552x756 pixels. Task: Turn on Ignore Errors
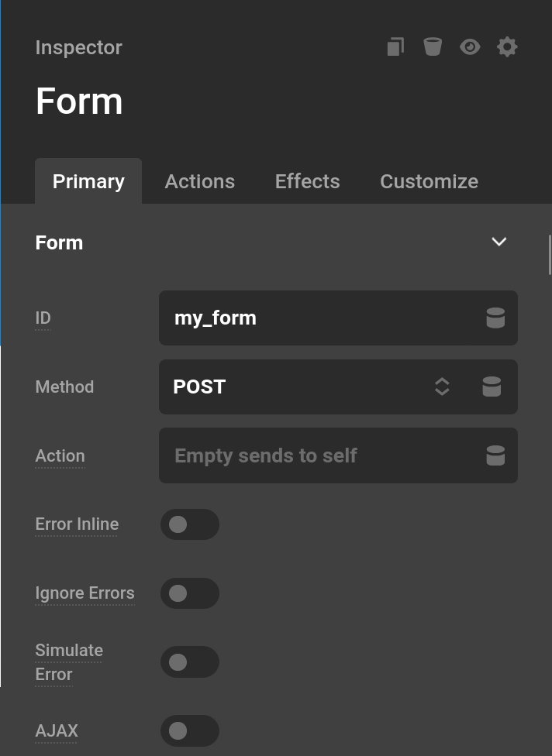tap(190, 593)
